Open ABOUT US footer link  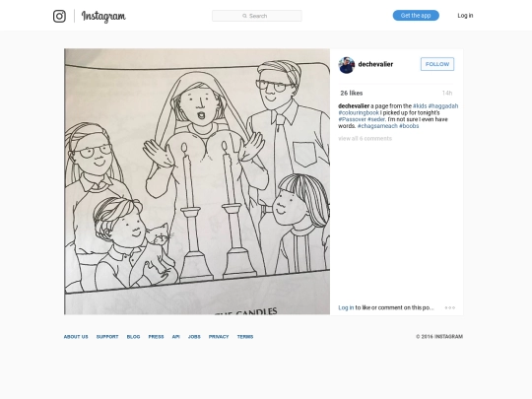point(76,337)
